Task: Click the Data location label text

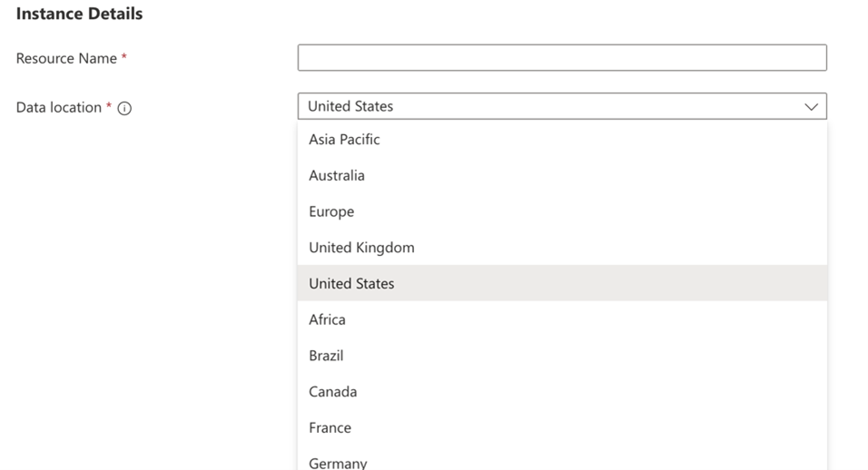Action: (59, 107)
